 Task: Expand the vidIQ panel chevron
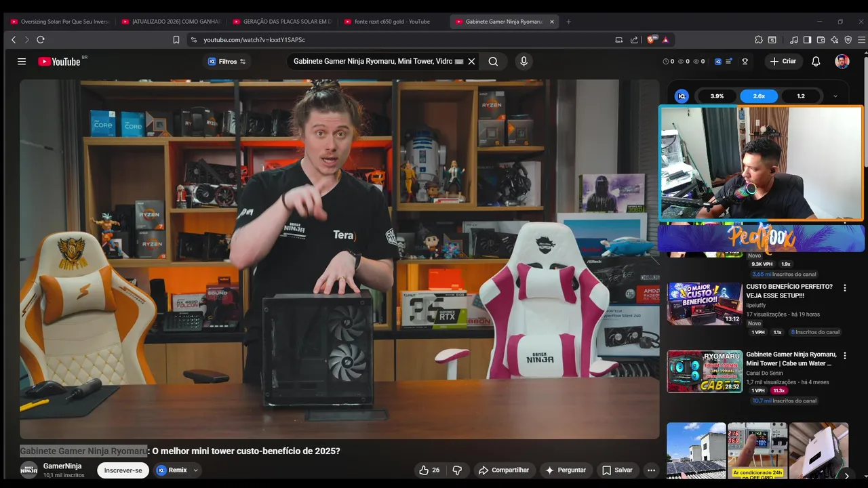coord(835,96)
